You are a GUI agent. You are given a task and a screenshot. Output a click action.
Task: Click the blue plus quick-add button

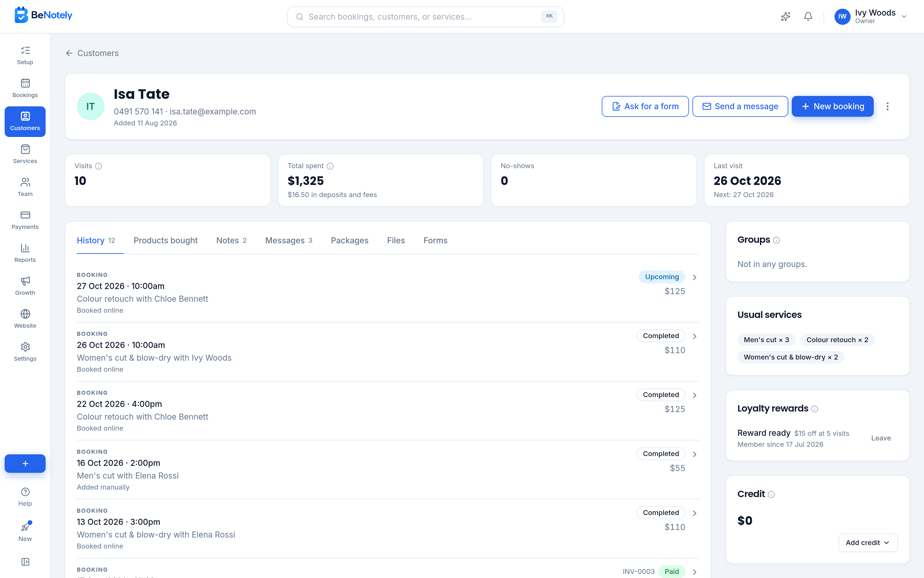pos(25,463)
